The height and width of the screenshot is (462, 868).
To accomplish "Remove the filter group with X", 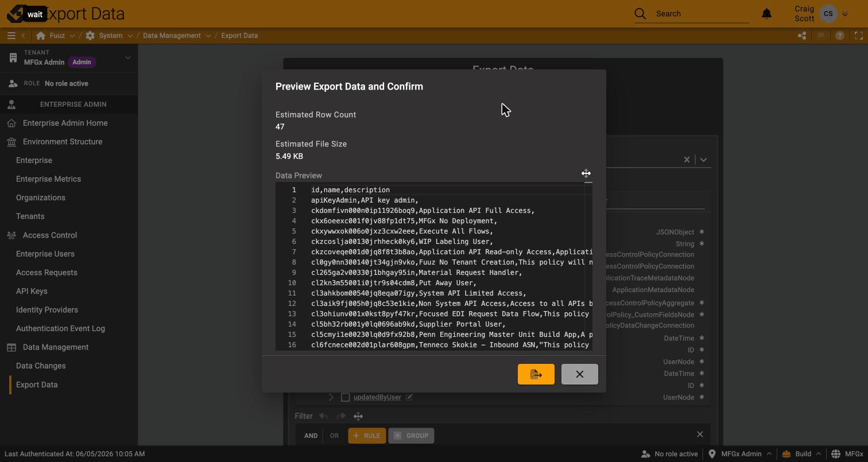I will tap(700, 434).
